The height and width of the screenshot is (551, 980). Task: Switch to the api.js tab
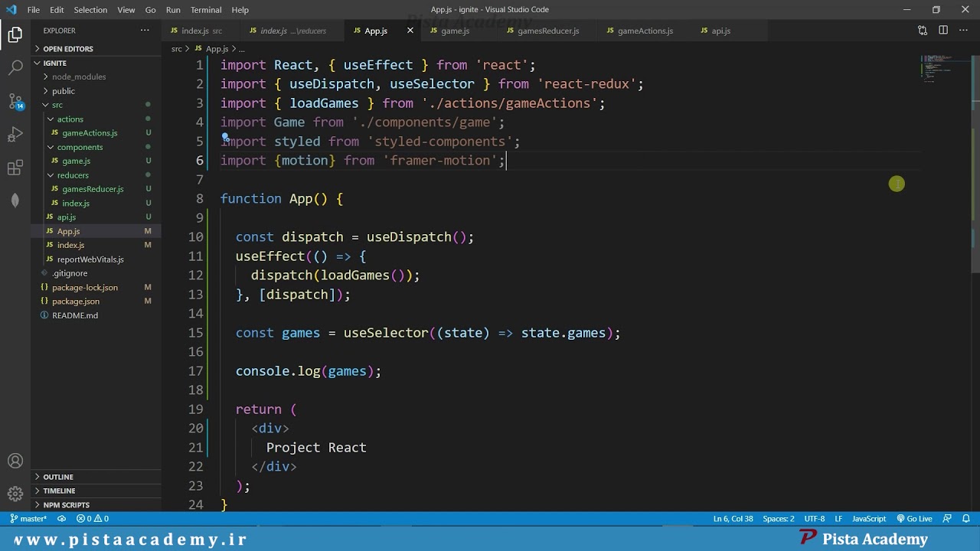720,31
